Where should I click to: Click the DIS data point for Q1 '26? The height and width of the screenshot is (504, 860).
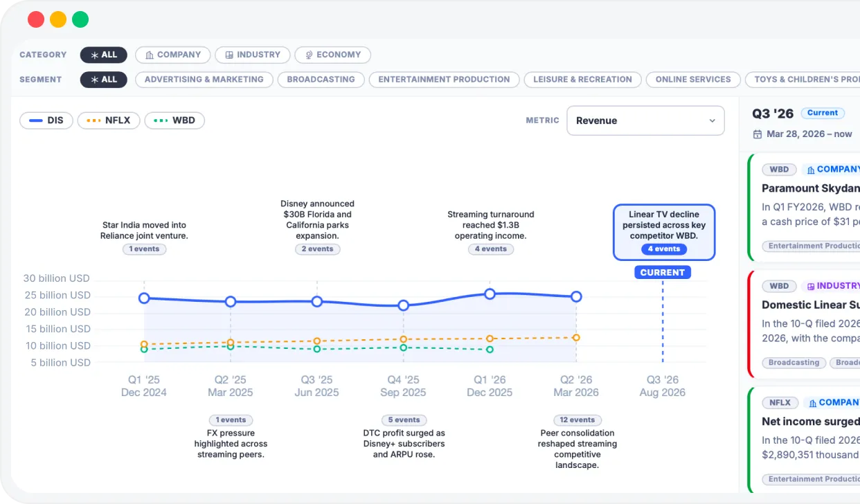490,294
